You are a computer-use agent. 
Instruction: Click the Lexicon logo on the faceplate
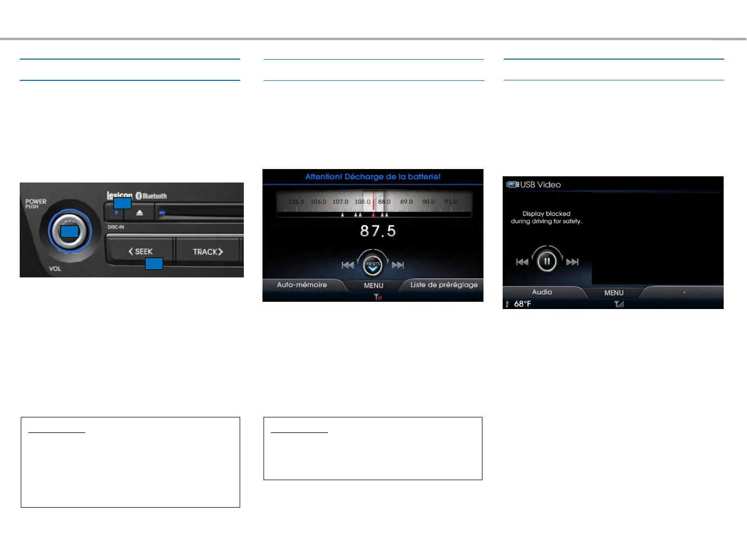click(120, 195)
